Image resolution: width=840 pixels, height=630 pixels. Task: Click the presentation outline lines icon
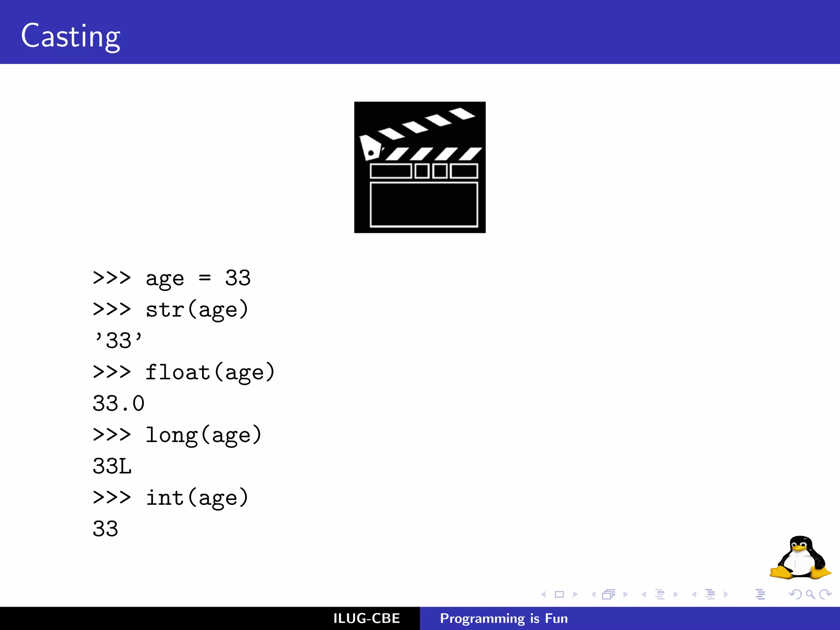click(x=760, y=594)
